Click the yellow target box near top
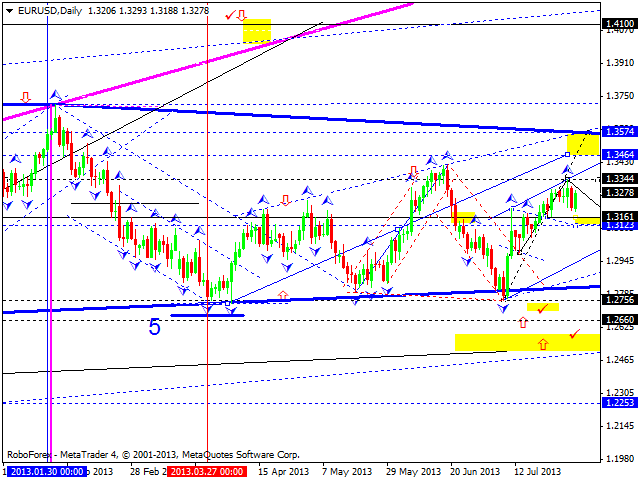The image size is (640, 480). pyautogui.click(x=257, y=30)
